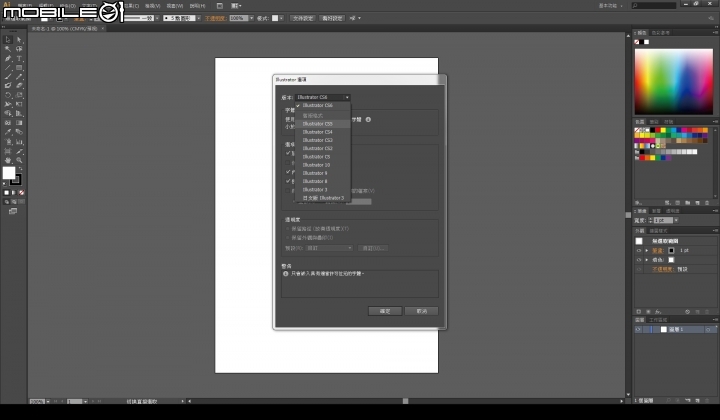Toggle first checked option in dialog options section
Viewport: 720px width, 420px height.
(x=288, y=153)
